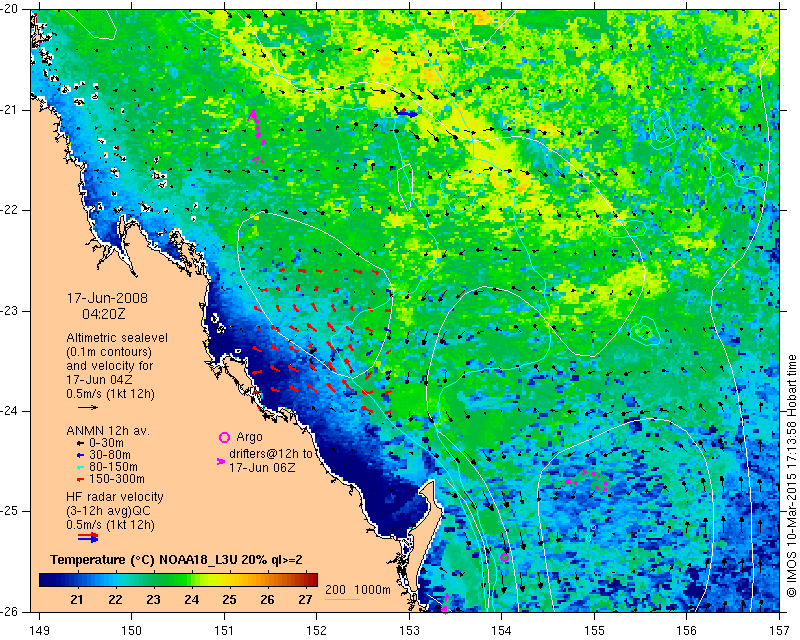The width and height of the screenshot is (800, 640).
Task: Click the black altimetric velocity scale arrow
Action: pos(88,407)
